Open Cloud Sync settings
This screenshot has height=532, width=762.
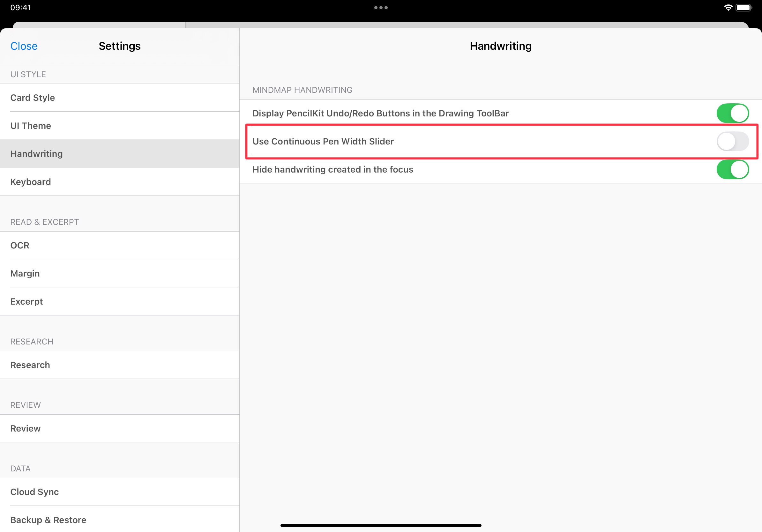click(119, 492)
